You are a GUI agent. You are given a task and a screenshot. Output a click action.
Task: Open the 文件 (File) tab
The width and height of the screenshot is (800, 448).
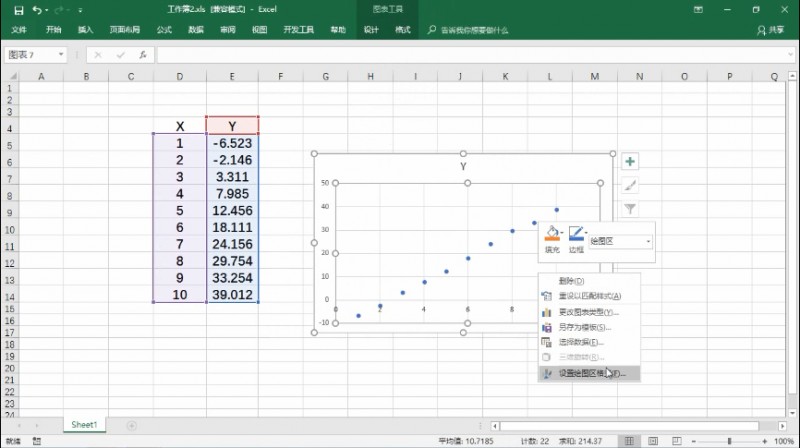coord(19,30)
